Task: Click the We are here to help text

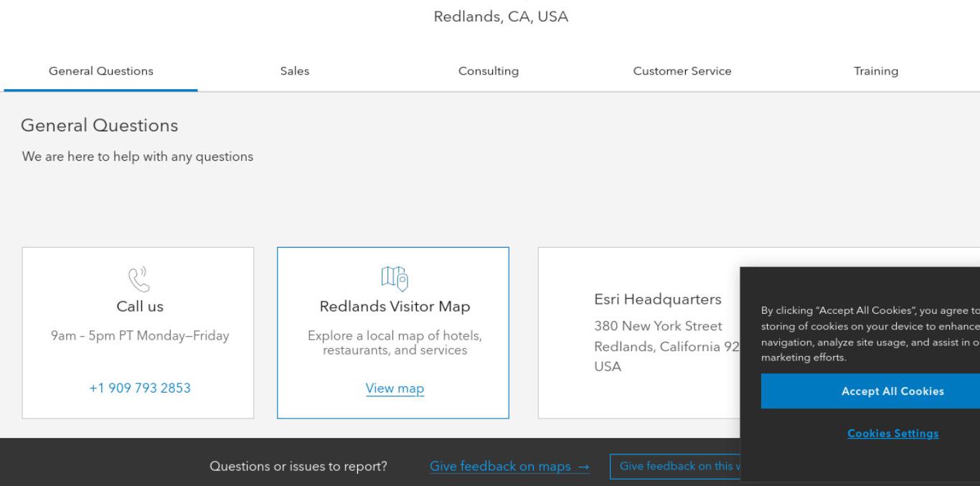Action: (138, 156)
